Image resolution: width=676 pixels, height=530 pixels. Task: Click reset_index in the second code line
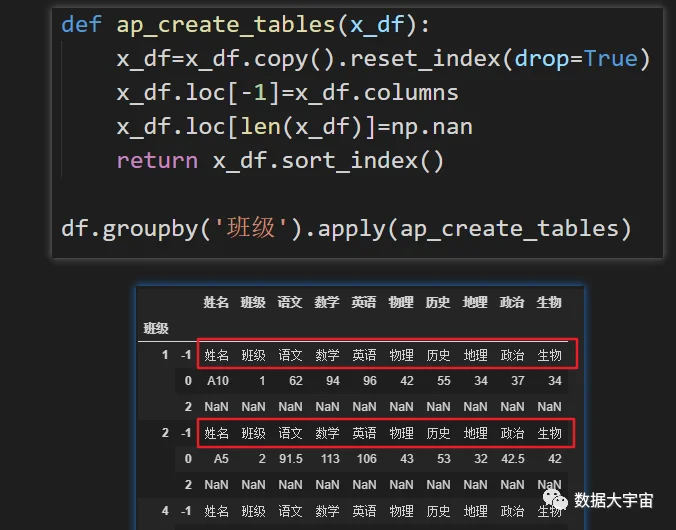click(x=425, y=58)
